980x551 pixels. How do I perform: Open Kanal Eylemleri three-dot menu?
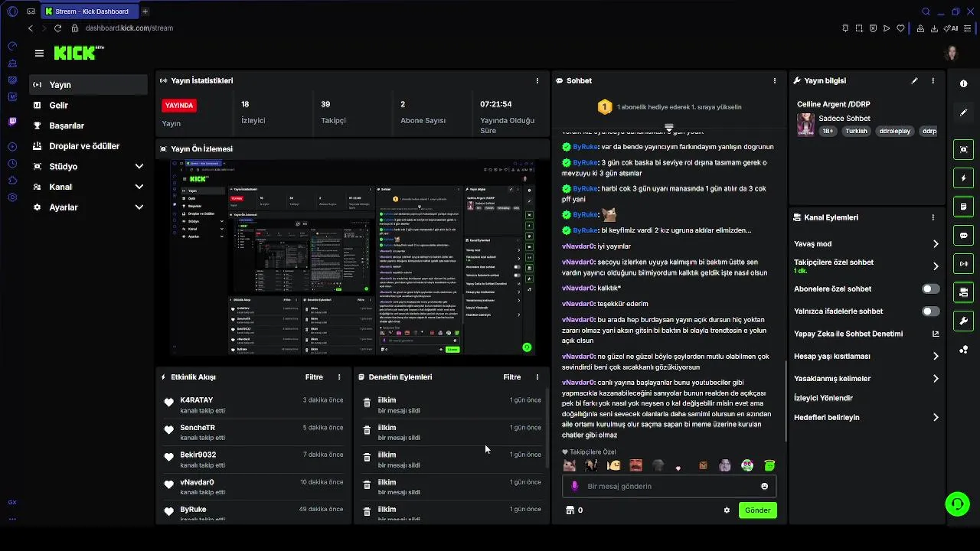(x=933, y=217)
